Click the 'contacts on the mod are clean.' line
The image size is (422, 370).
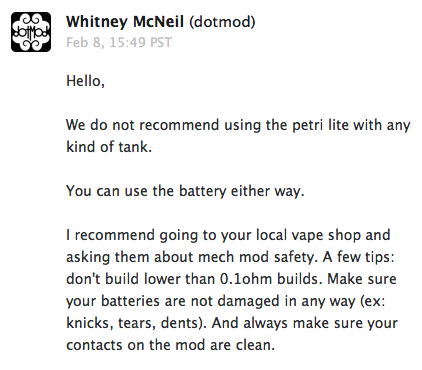point(170,345)
